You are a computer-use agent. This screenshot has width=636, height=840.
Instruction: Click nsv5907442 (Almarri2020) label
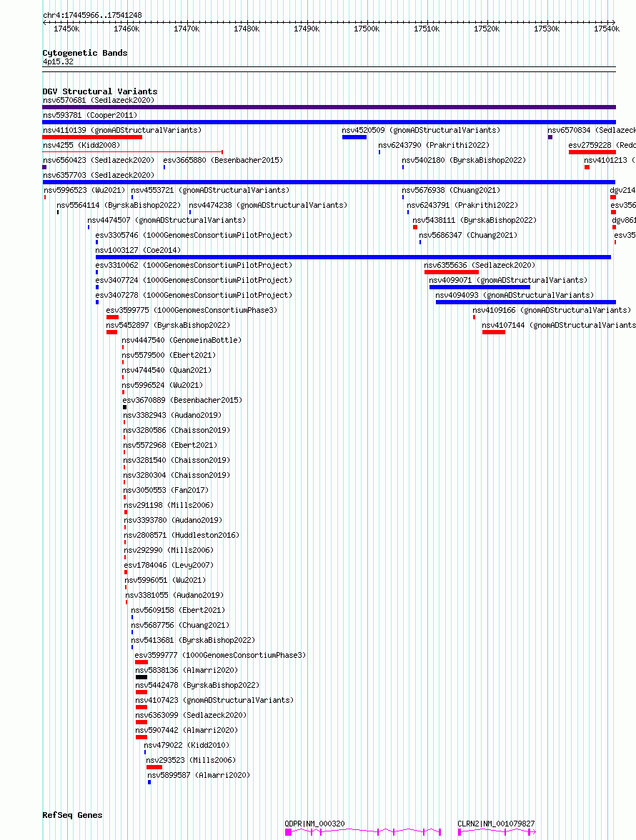187,730
